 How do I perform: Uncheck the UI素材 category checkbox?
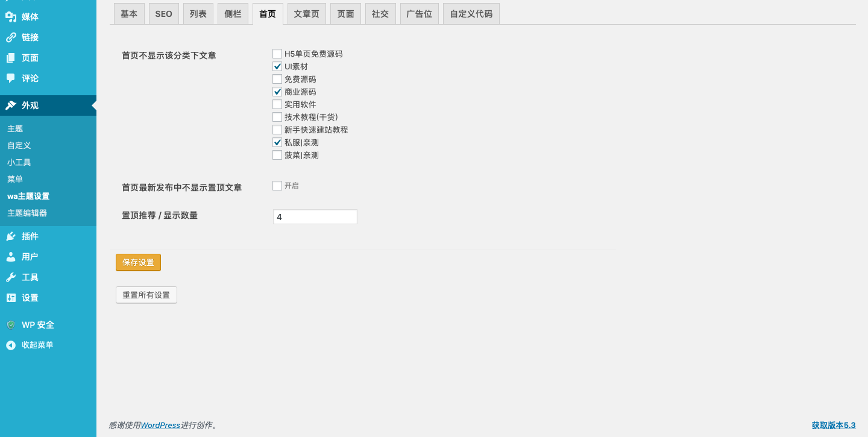277,66
